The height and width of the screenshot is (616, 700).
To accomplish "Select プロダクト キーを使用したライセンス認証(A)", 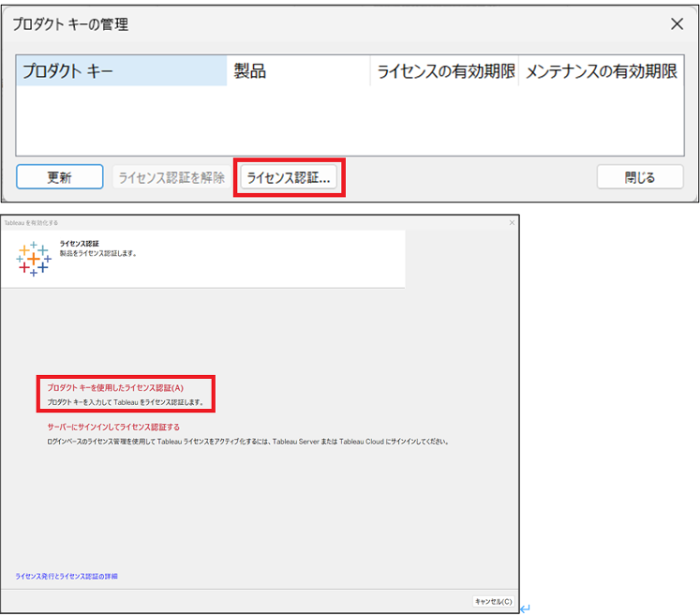I will 115,387.
